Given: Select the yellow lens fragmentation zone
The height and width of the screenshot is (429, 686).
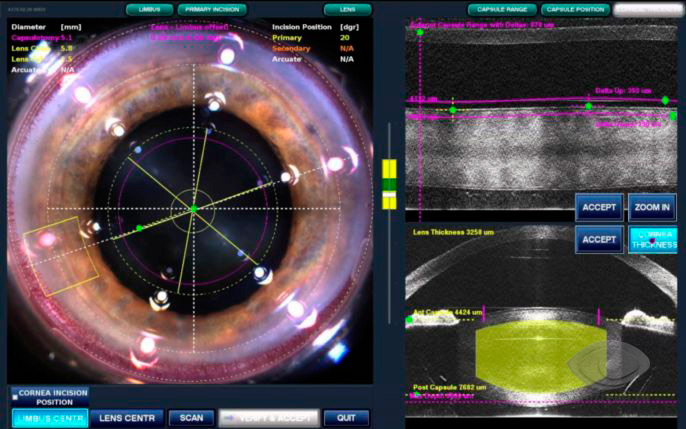Looking at the screenshot, I should 541,356.
